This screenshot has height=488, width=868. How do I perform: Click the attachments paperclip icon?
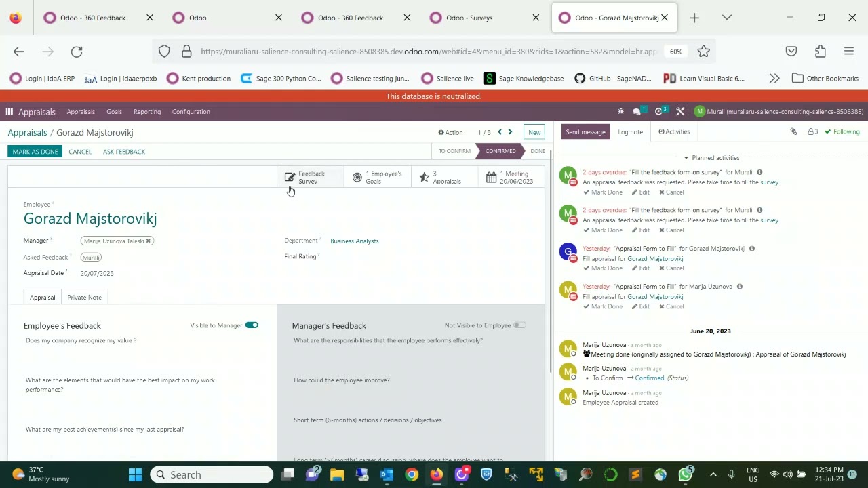793,131
